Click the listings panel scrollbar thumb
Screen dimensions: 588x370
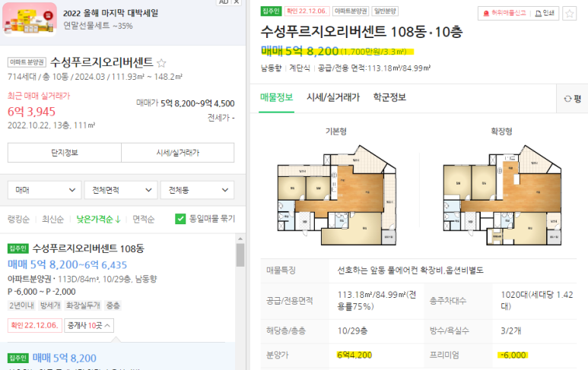pyautogui.click(x=240, y=255)
